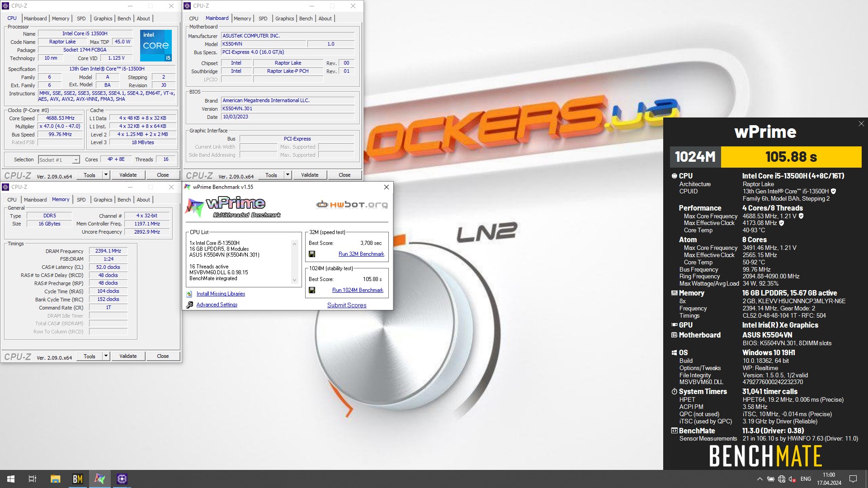
Task: Close the BenchMate wPrime result panel
Action: pos(861,123)
